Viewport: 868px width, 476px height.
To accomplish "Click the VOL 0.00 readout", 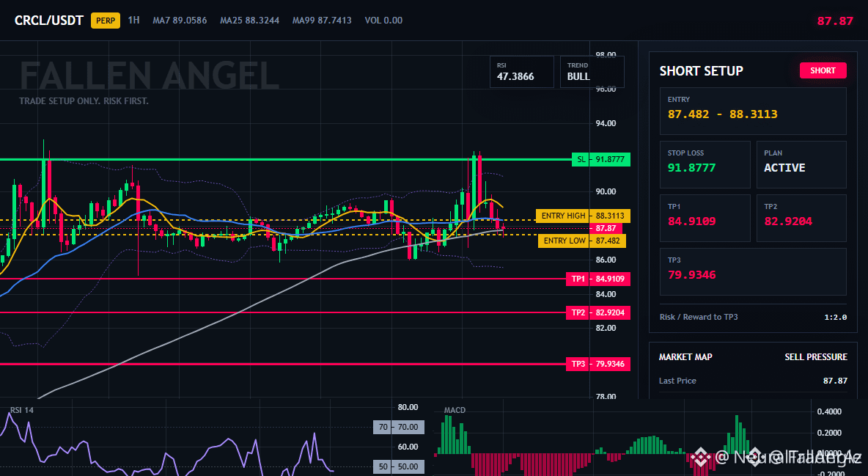I will (x=383, y=21).
